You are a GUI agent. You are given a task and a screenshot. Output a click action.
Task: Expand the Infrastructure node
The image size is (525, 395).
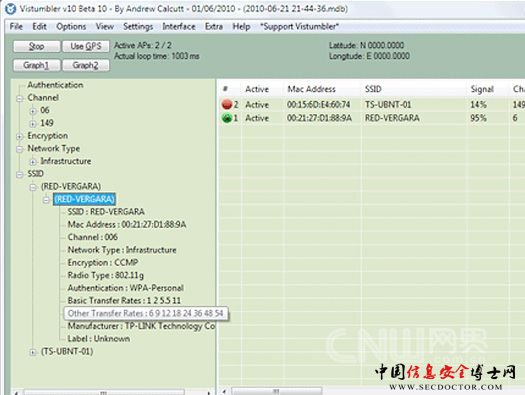(33, 162)
